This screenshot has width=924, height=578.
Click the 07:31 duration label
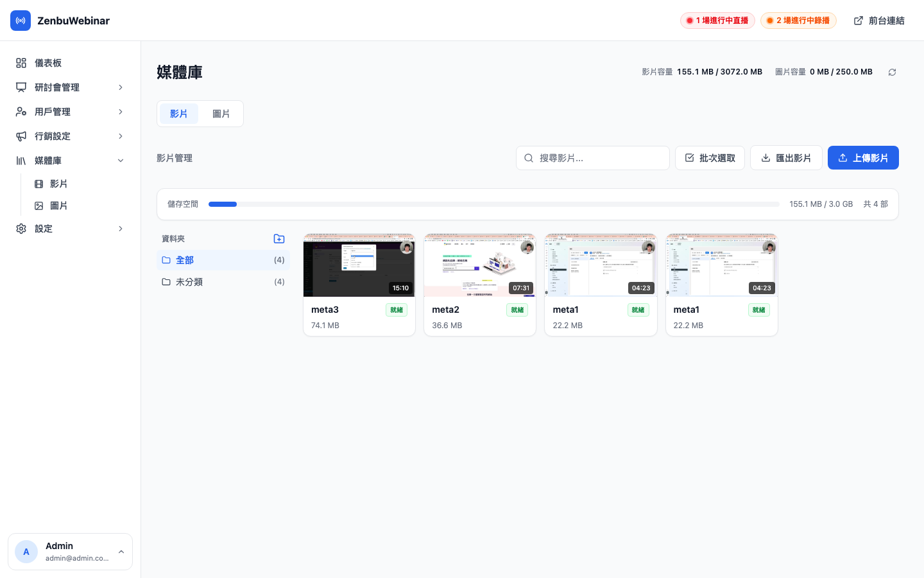click(521, 288)
